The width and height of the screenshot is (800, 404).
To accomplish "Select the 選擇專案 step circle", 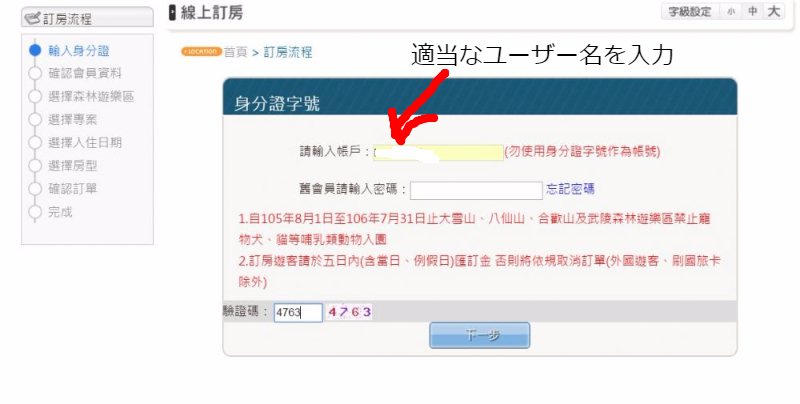I will (x=35, y=119).
